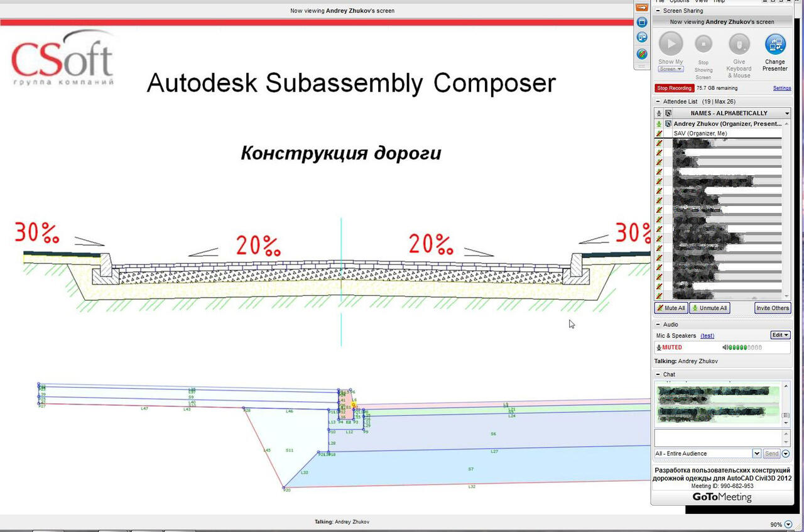This screenshot has height=532, width=804.
Task: Click the L47 label in the subassembly diagram
Action: 144,408
